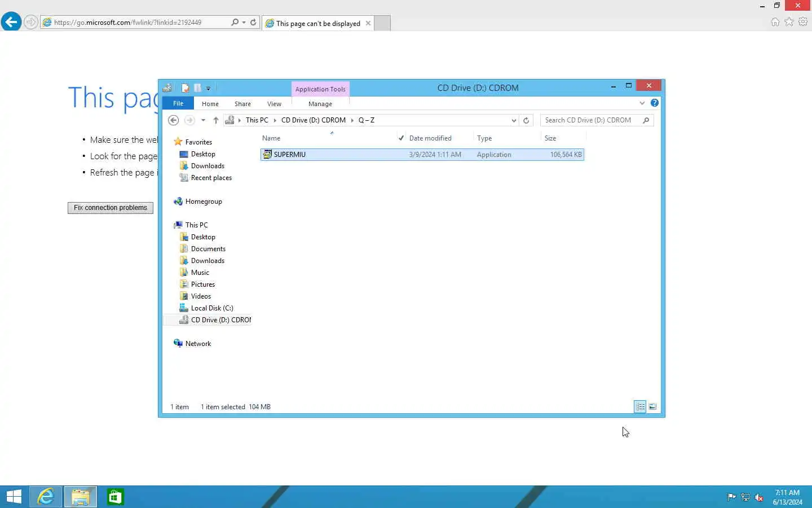The image size is (812, 508).
Task: Switch to the Share ribbon tab
Action: coord(243,104)
